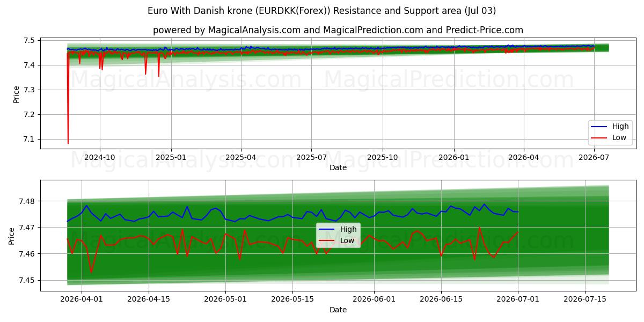Click the '2026-04-15' date tick label

(149, 299)
